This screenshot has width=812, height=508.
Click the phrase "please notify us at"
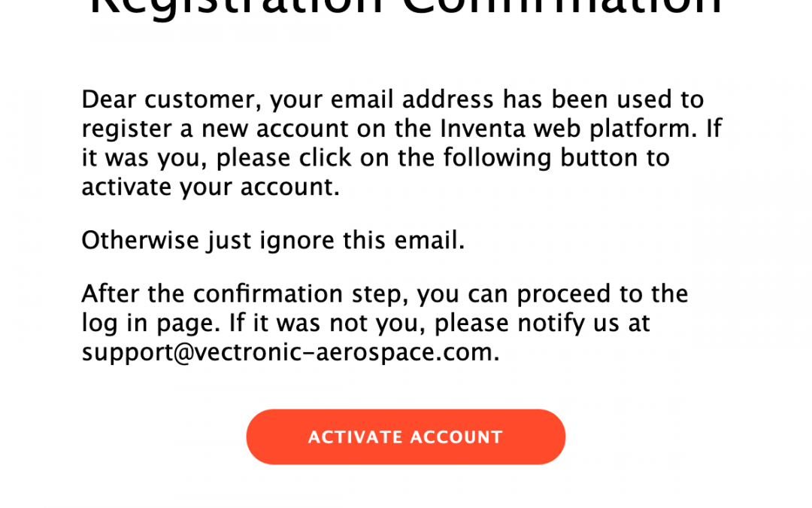point(542,323)
